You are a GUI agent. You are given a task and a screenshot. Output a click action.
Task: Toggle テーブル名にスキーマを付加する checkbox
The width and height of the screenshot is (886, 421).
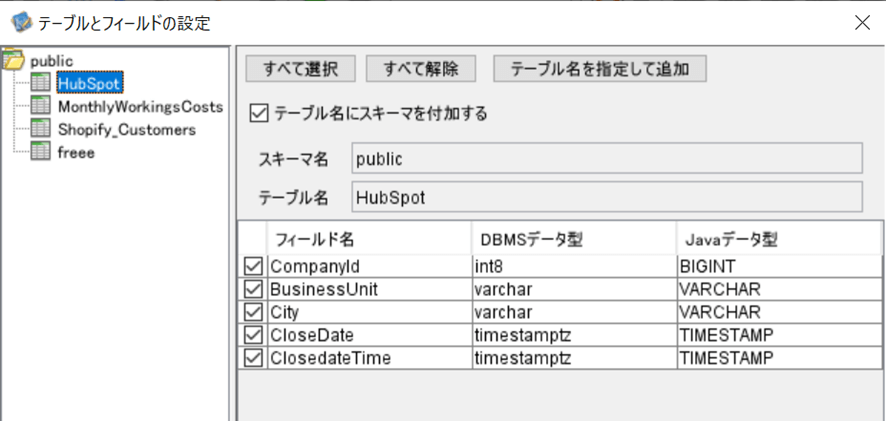tap(259, 114)
